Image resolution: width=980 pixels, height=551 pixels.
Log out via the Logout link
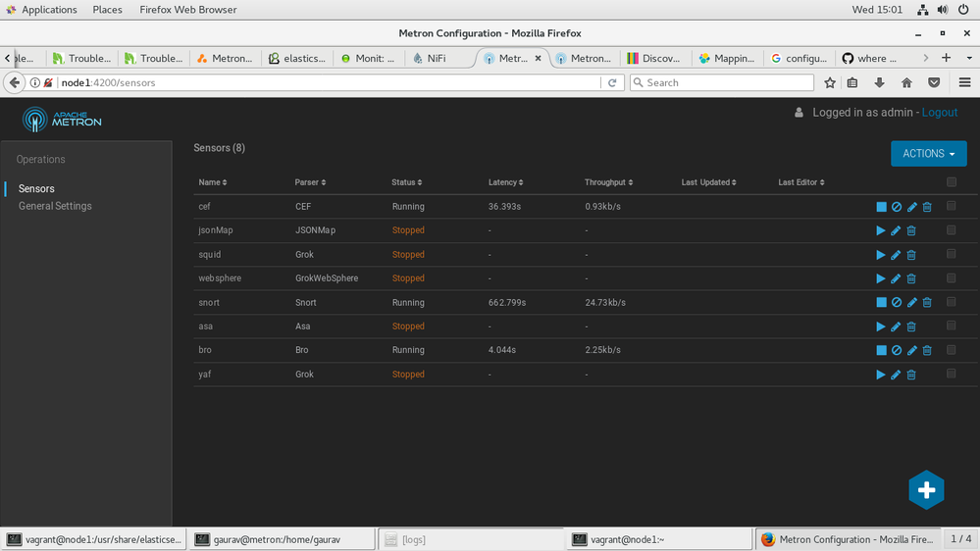(x=940, y=113)
